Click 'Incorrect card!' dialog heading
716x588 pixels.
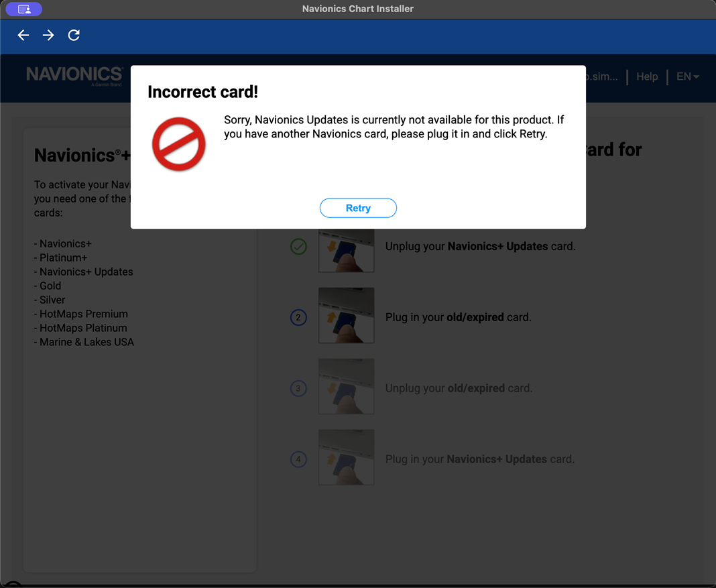pos(202,92)
